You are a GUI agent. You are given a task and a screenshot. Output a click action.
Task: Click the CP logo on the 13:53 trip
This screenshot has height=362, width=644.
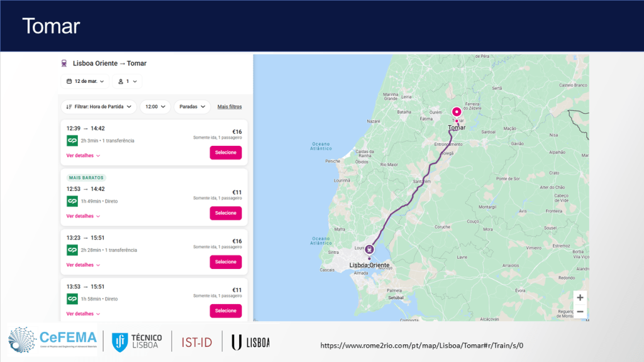tap(72, 299)
